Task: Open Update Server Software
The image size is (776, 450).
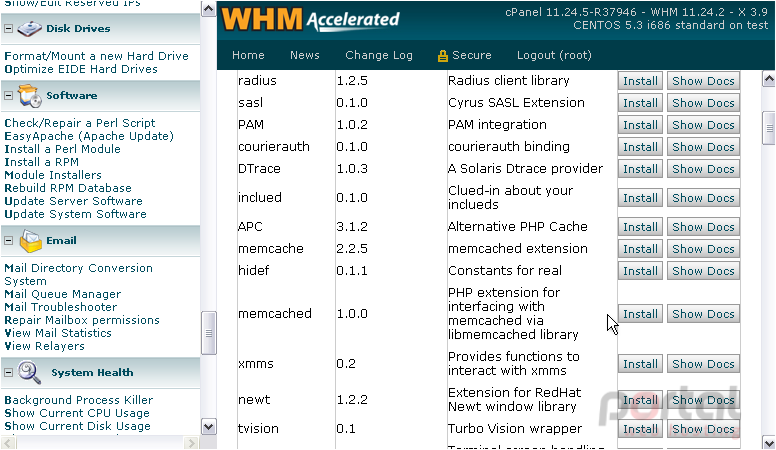Action: (73, 201)
